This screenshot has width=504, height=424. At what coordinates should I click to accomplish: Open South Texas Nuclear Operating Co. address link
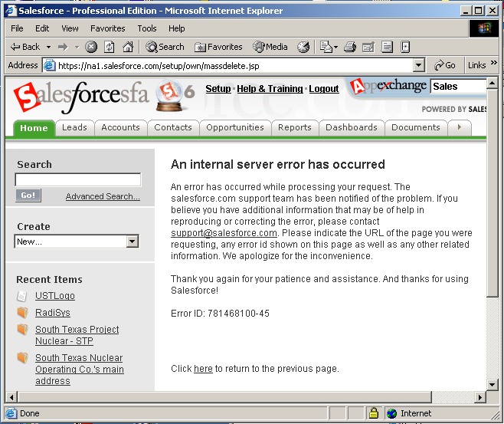[x=80, y=370]
